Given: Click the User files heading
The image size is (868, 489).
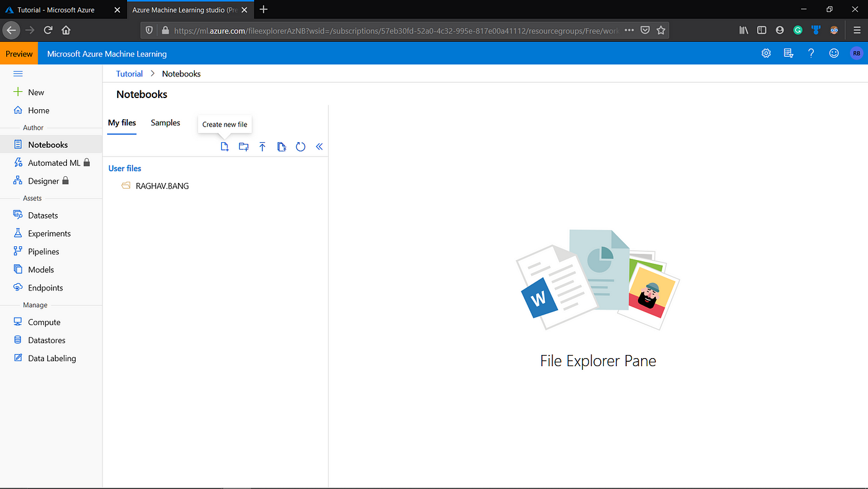Looking at the screenshot, I should click(125, 168).
